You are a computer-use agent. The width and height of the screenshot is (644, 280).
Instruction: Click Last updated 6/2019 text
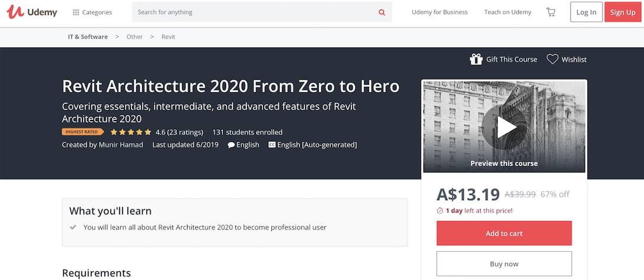[x=185, y=145]
